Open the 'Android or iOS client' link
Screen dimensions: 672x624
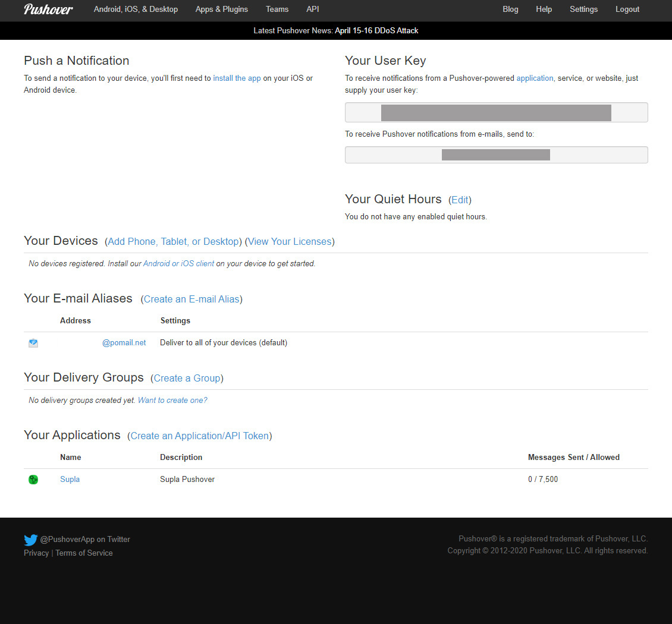tap(179, 263)
